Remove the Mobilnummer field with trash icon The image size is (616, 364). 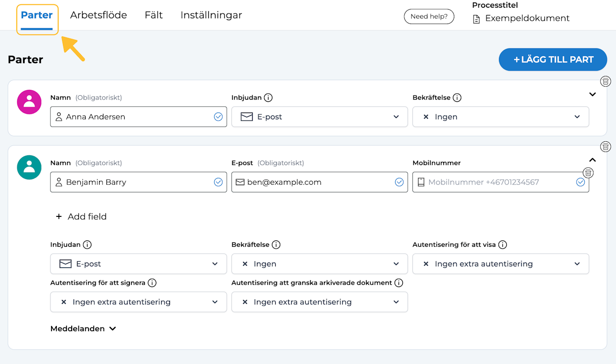point(588,173)
